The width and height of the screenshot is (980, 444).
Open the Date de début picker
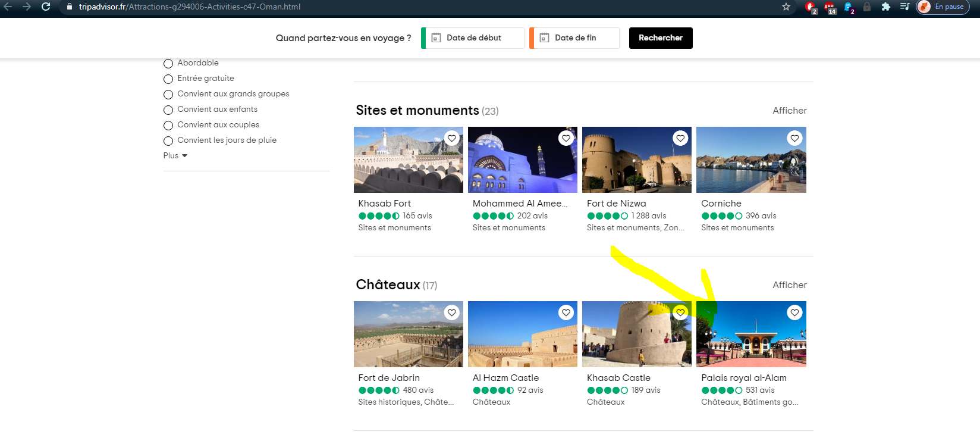click(x=473, y=38)
